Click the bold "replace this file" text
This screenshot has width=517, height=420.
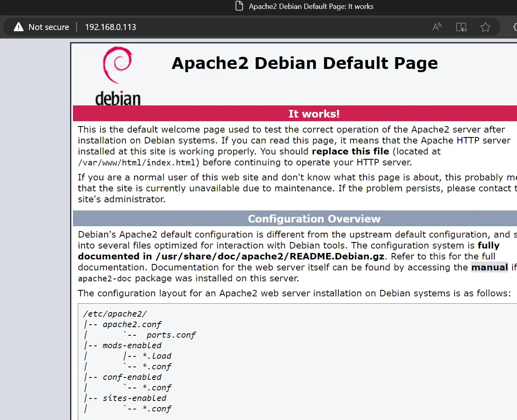pyautogui.click(x=350, y=151)
